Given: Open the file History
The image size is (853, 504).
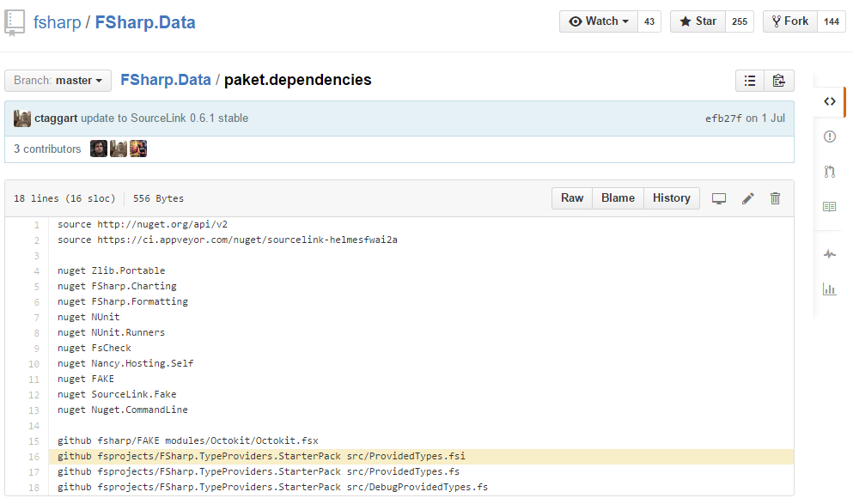Looking at the screenshot, I should tap(671, 197).
